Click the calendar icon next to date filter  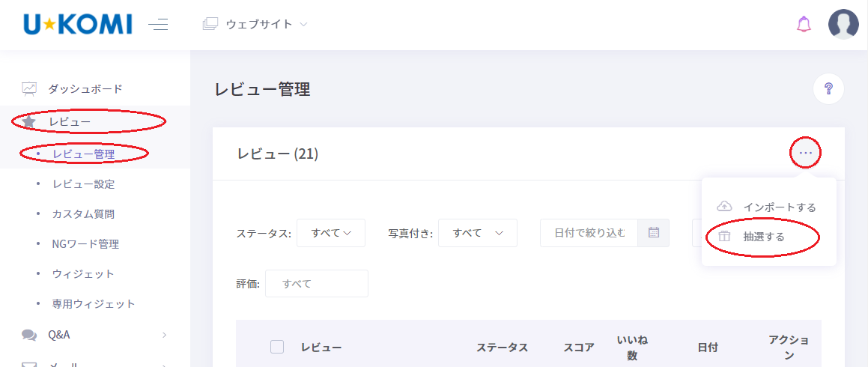pyautogui.click(x=653, y=233)
